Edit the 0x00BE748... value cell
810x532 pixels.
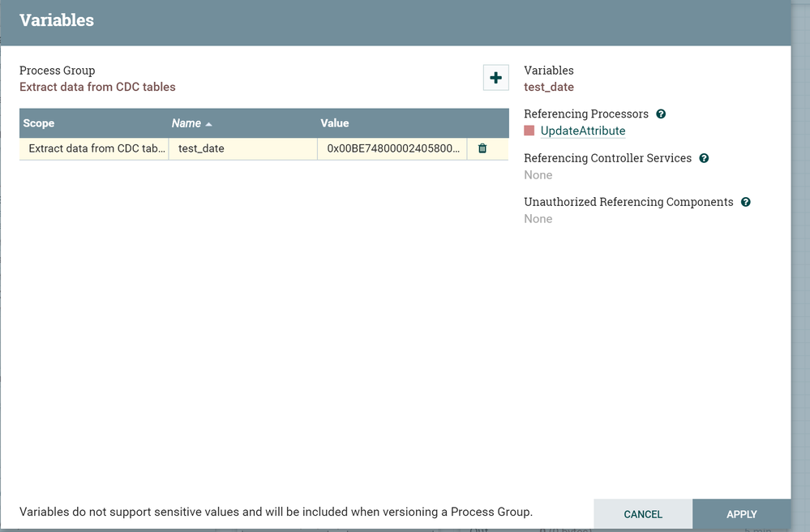[x=393, y=148]
